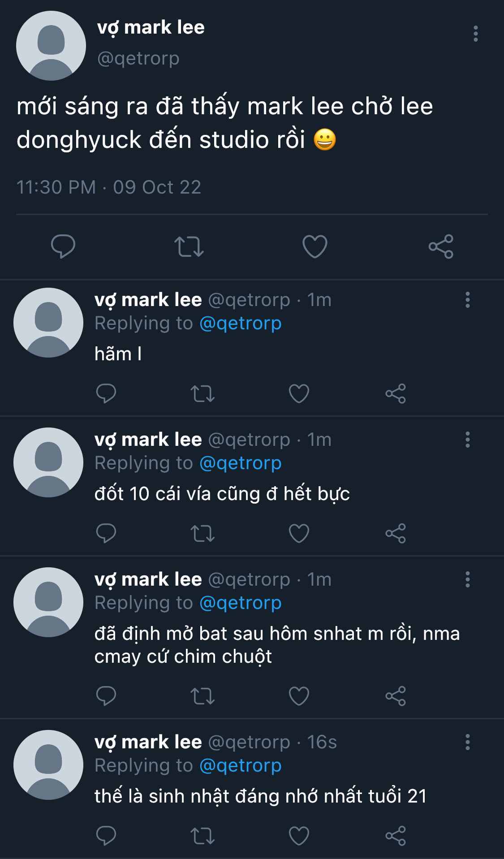The width and height of the screenshot is (504, 859).
Task: Open @qetrorp link in the 16s reply
Action: pos(240,765)
